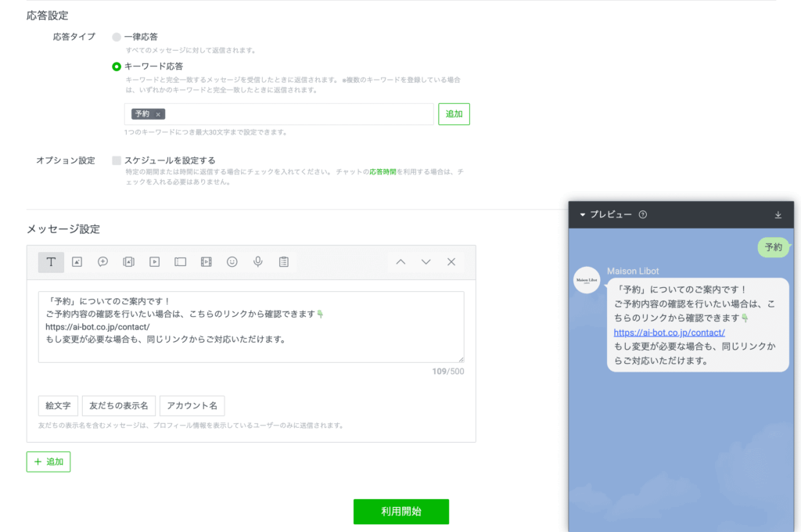
Task: Click the green 利用開始 button
Action: coord(400,512)
